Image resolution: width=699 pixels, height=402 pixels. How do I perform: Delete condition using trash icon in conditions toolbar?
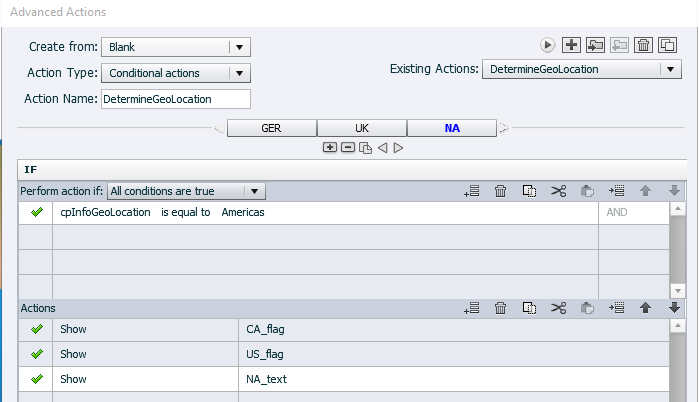(501, 191)
